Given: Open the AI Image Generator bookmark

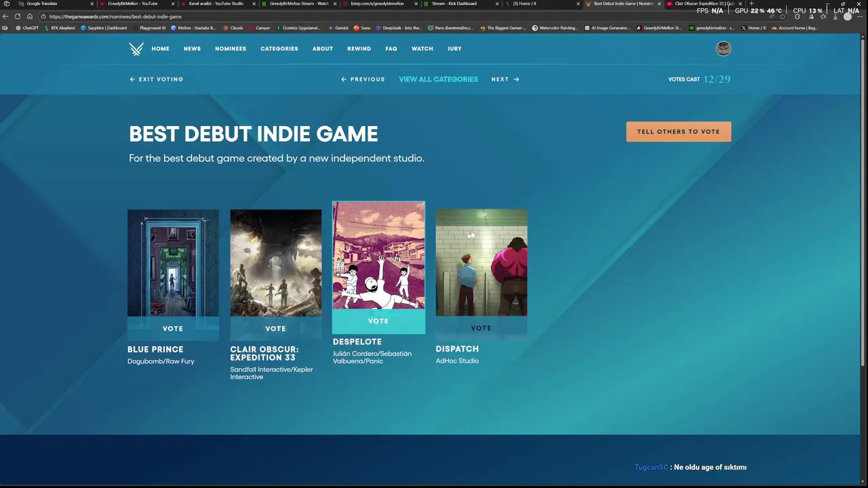Looking at the screenshot, I should [x=608, y=28].
